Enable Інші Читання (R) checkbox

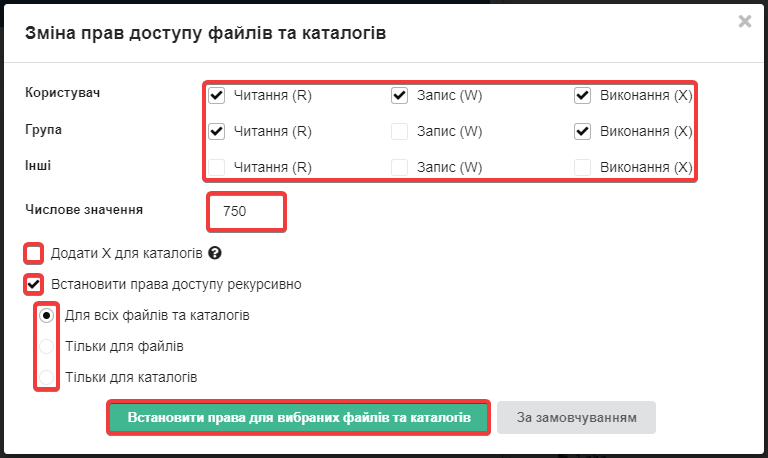[x=216, y=167]
